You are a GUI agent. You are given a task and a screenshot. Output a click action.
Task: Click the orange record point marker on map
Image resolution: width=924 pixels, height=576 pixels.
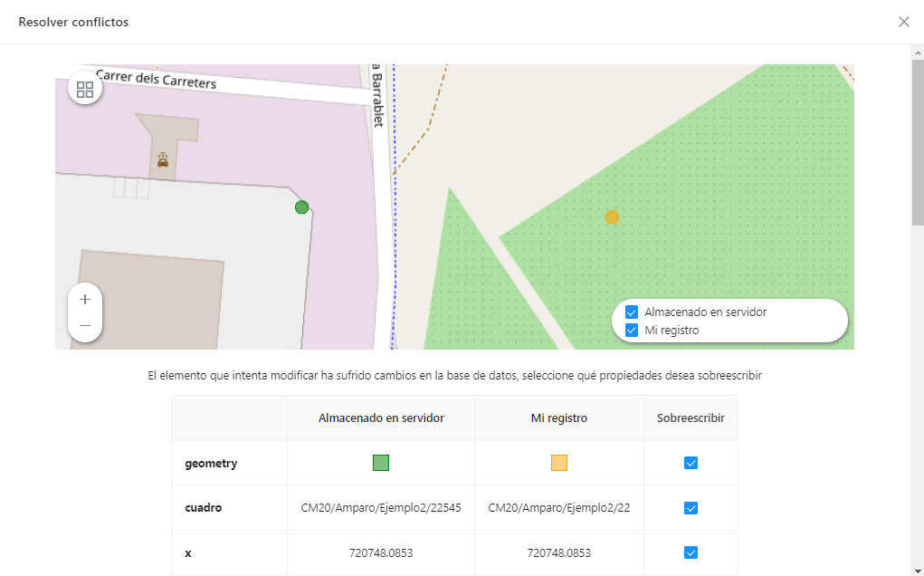pyautogui.click(x=613, y=217)
